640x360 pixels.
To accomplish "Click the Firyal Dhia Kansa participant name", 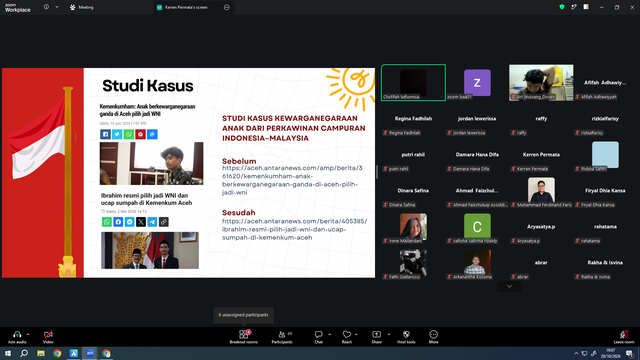I will pyautogui.click(x=605, y=191).
